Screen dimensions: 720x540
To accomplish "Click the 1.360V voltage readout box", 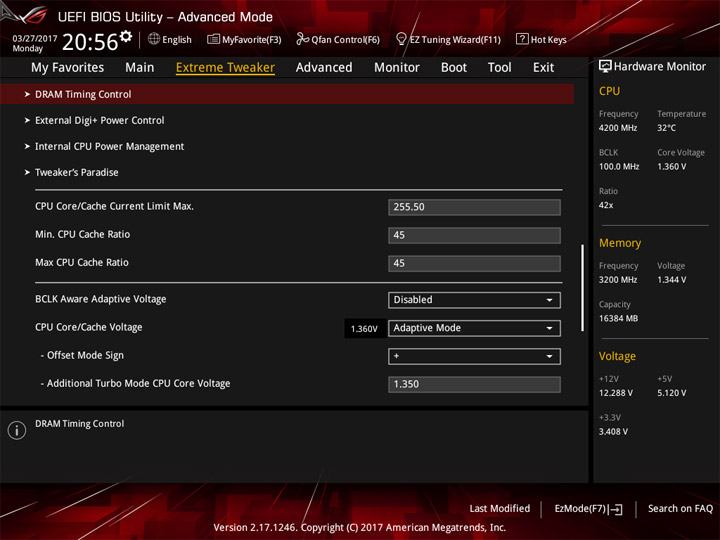I will (364, 329).
